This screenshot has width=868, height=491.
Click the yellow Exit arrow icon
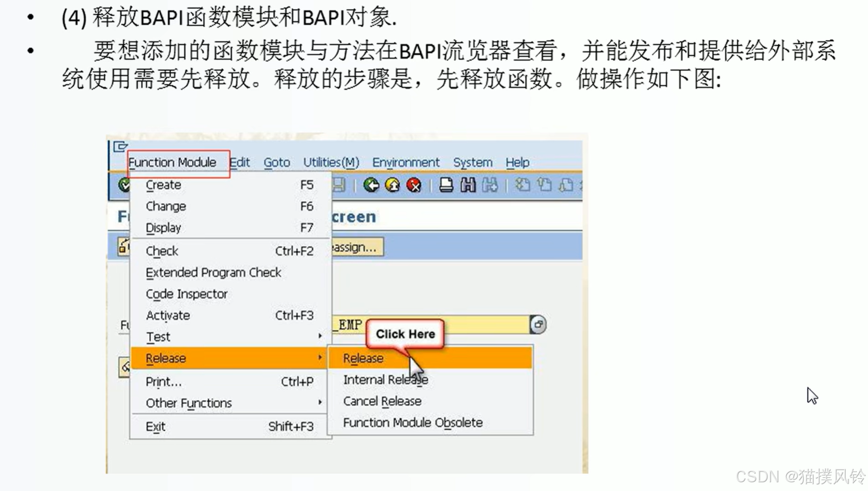pos(393,186)
